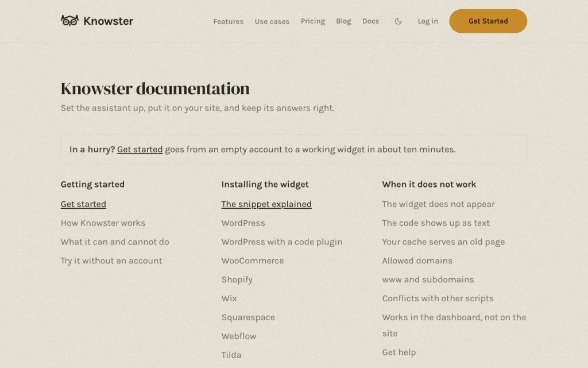Open the WooCommerce install guide
This screenshot has width=588, height=368.
coord(253,260)
